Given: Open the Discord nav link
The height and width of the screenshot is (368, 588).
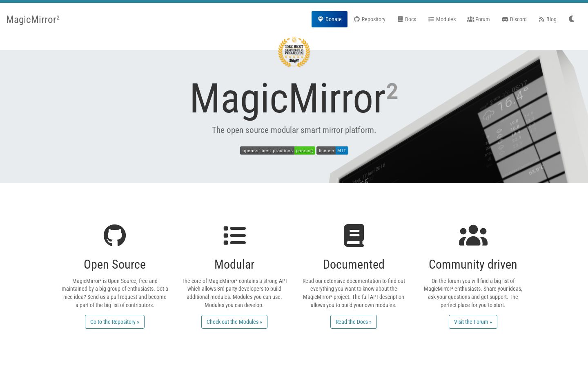Looking at the screenshot, I should pyautogui.click(x=514, y=19).
